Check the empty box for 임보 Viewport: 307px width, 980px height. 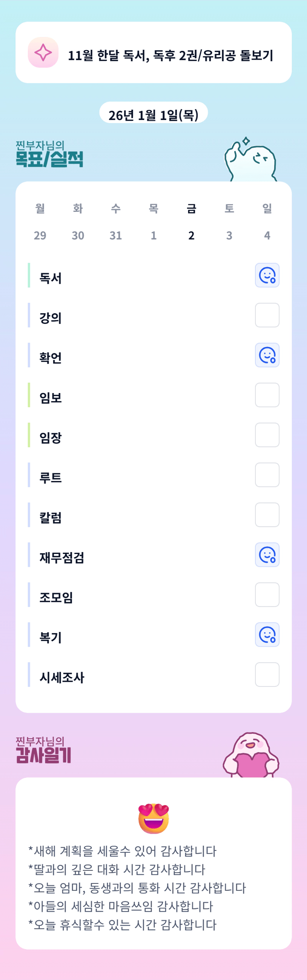(x=267, y=395)
